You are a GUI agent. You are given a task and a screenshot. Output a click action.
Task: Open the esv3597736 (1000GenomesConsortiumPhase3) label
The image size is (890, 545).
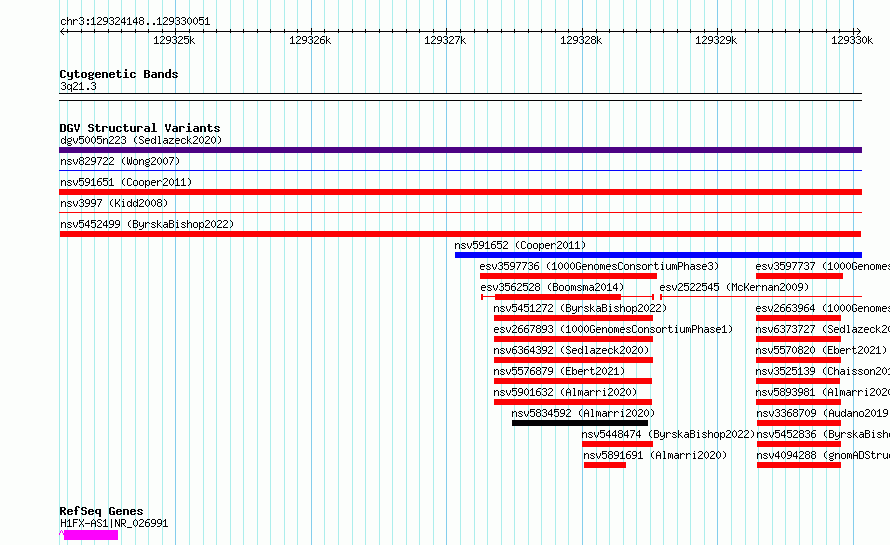pyautogui.click(x=599, y=266)
